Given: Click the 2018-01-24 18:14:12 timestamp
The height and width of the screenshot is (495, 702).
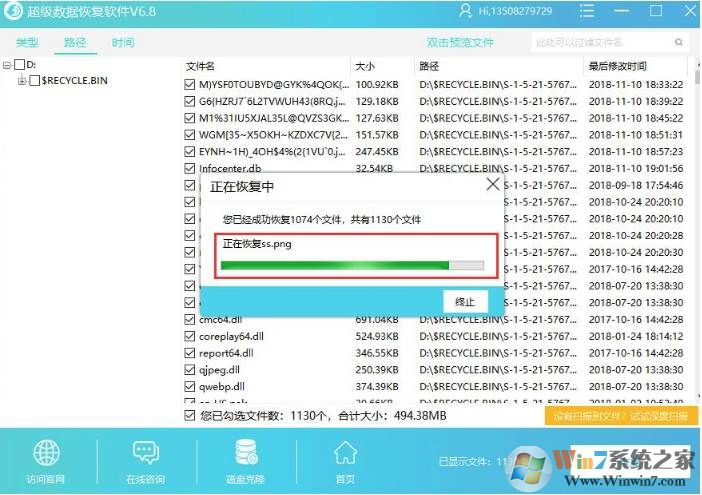Looking at the screenshot, I should coord(636,336).
